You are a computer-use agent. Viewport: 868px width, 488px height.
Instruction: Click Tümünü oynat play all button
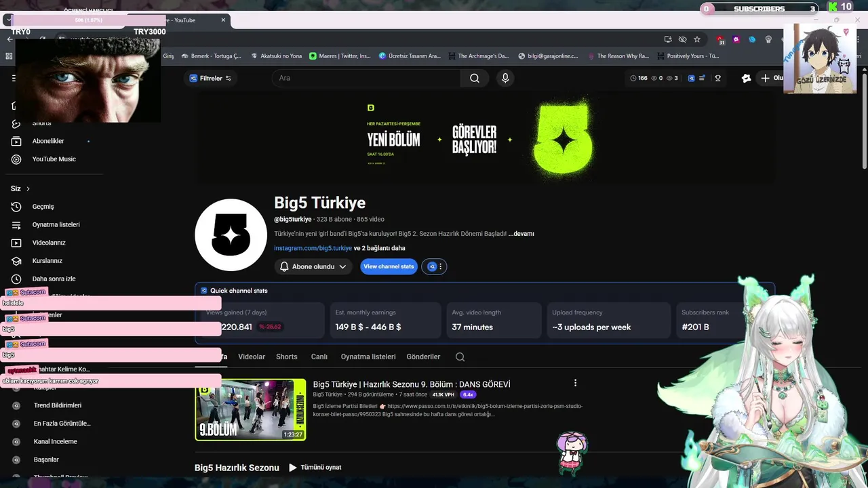tap(315, 468)
